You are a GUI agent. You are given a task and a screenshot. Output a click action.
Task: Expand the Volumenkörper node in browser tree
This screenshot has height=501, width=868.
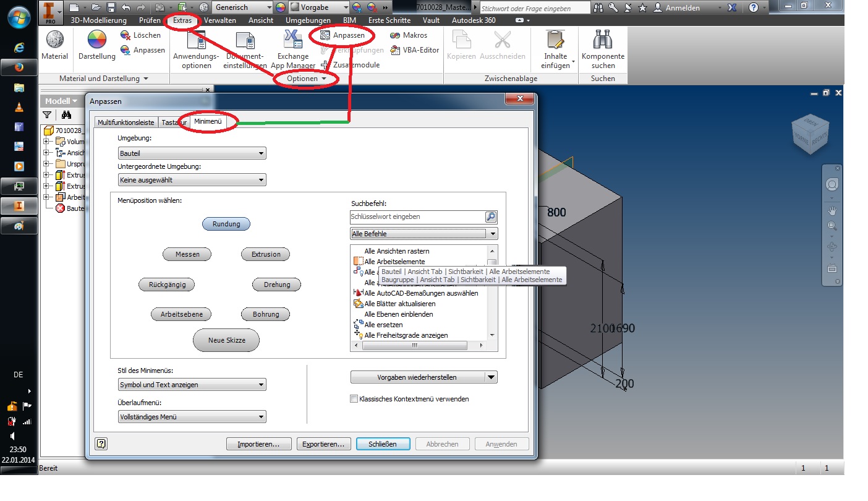[46, 142]
